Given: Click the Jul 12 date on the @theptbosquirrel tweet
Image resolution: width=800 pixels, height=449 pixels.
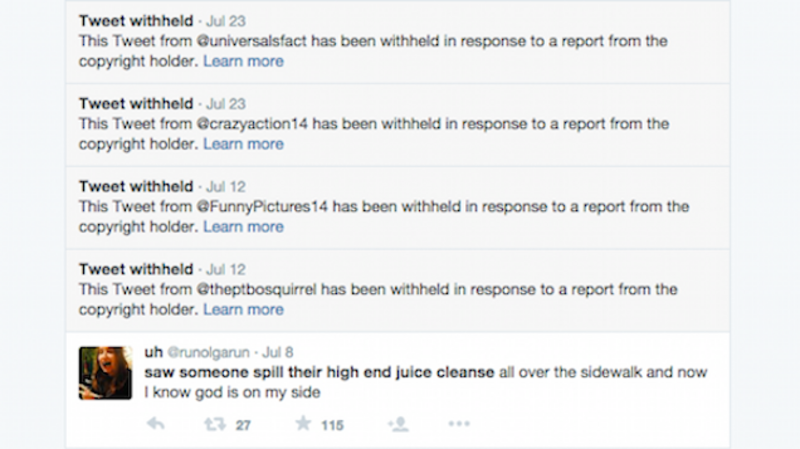Looking at the screenshot, I should click(x=225, y=270).
